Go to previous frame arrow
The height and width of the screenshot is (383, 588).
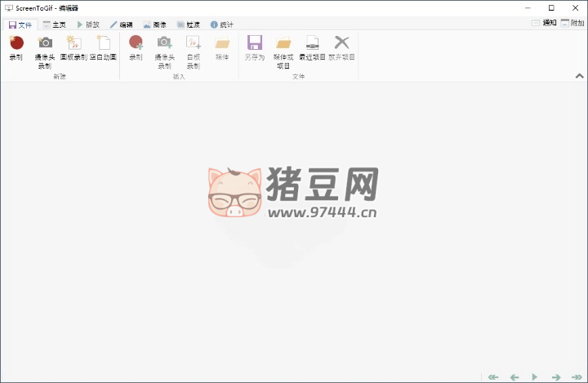point(514,377)
